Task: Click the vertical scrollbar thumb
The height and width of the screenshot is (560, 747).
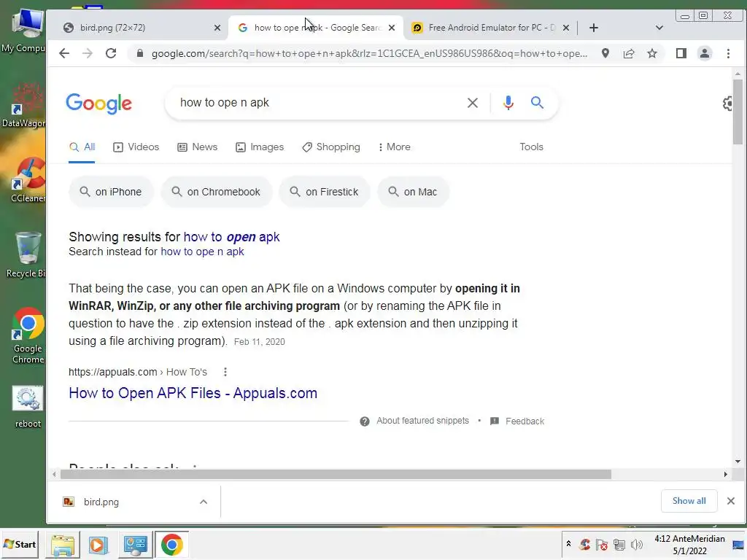Action: tap(738, 112)
